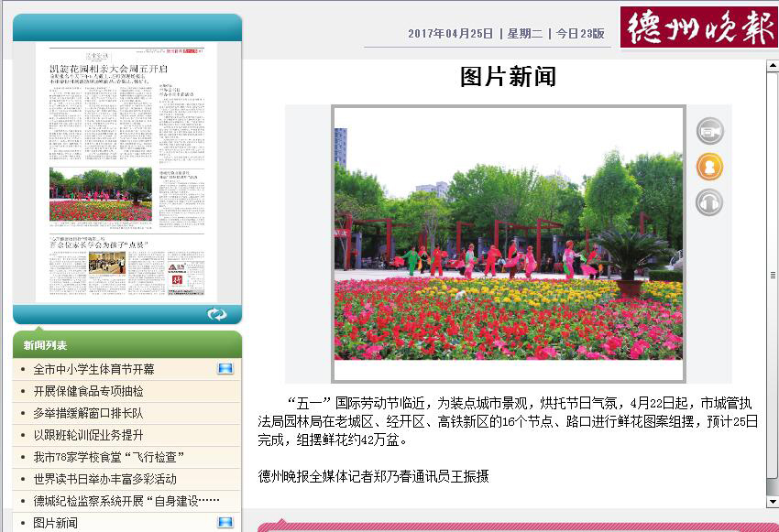This screenshot has width=779, height=532.
Task: Click the refresh arrows icon under page preview
Action: click(x=217, y=314)
